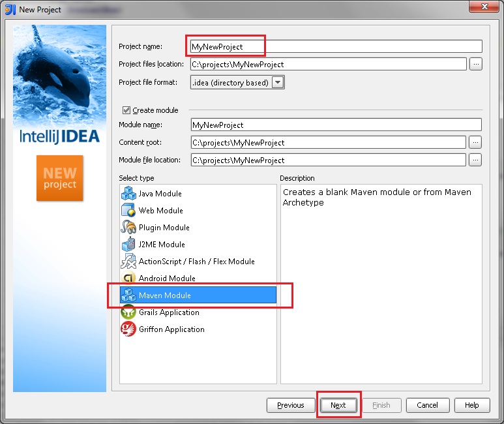Viewport: 504px width, 424px height.
Task: Focus the Module file location field
Action: [x=328, y=160]
